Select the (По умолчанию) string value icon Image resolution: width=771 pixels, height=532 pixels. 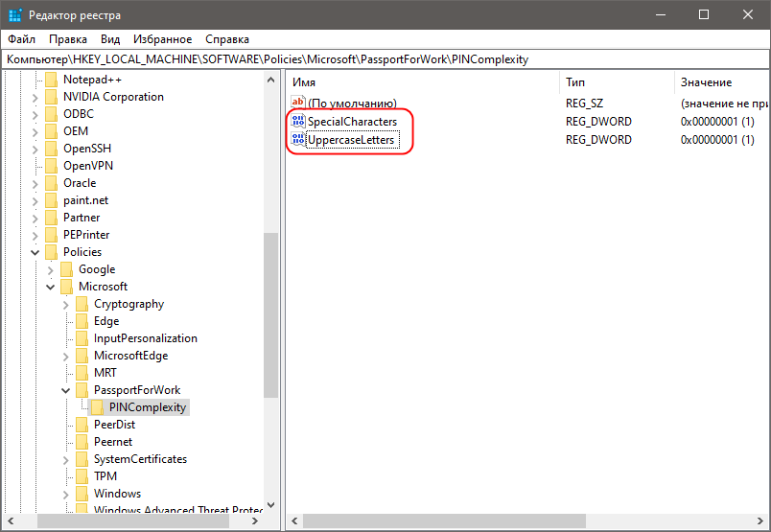pos(298,103)
